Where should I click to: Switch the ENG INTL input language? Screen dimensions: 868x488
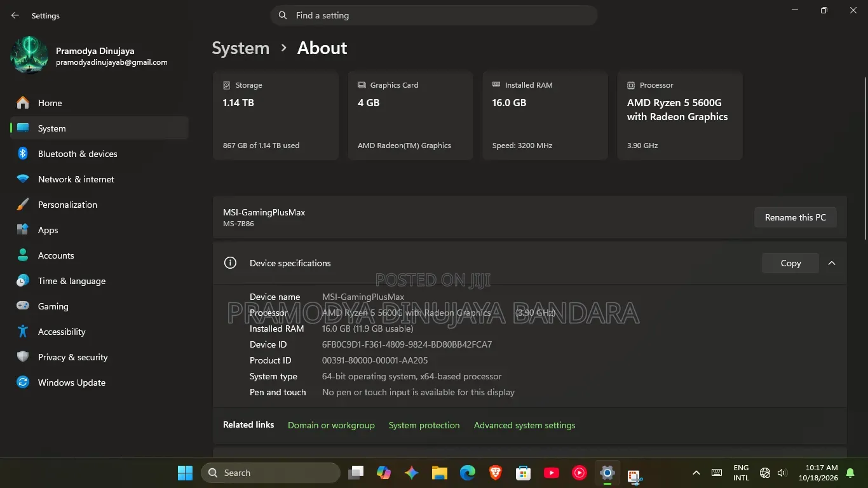point(741,473)
